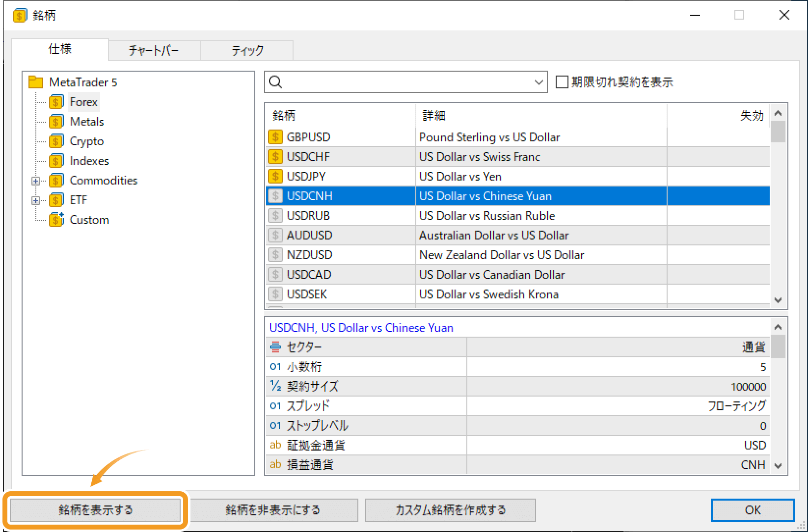Click symbol list scrollbar up arrow
The width and height of the screenshot is (808, 532).
click(x=778, y=113)
